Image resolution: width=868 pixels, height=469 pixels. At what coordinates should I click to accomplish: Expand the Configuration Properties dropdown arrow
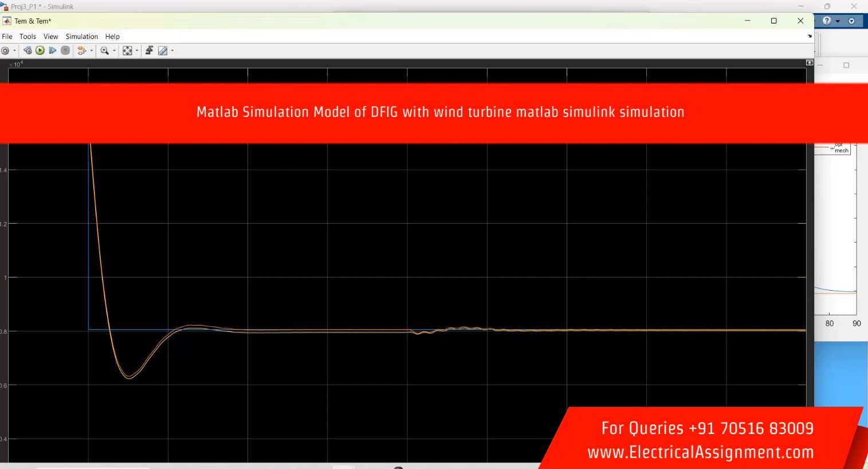15,51
